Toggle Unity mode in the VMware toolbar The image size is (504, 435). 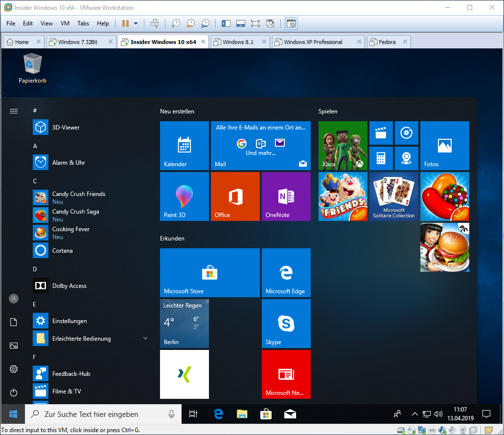270,23
